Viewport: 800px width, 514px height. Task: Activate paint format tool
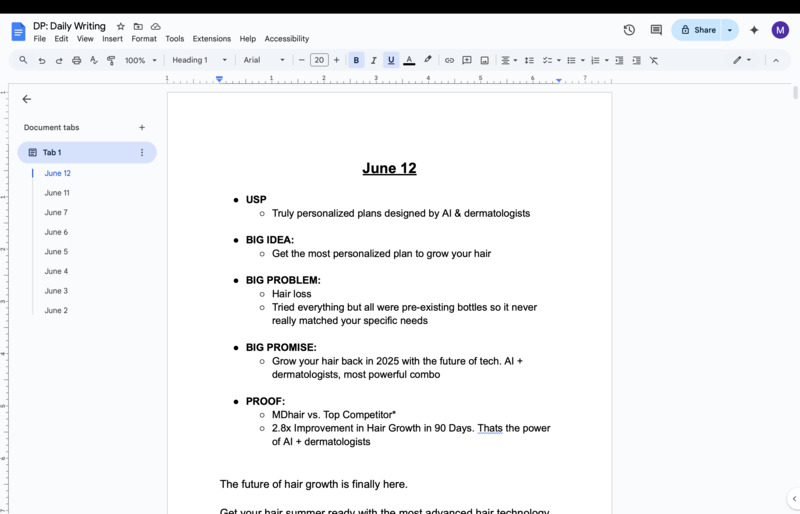pyautogui.click(x=111, y=60)
